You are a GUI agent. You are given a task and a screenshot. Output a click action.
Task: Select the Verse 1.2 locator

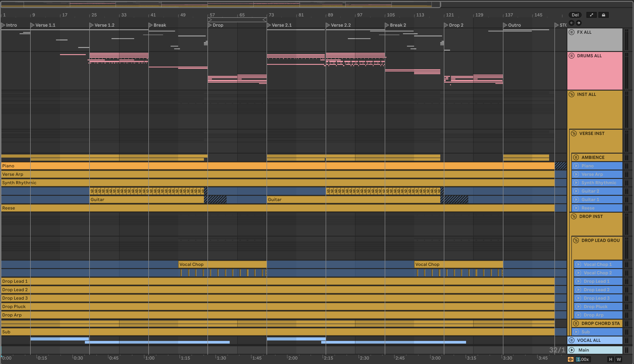click(102, 25)
